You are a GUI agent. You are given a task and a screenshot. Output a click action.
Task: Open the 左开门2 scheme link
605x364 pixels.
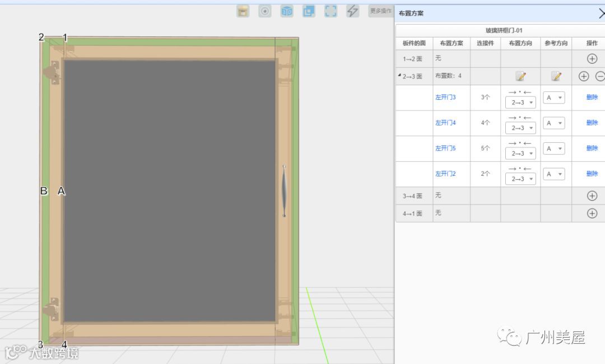tap(445, 174)
